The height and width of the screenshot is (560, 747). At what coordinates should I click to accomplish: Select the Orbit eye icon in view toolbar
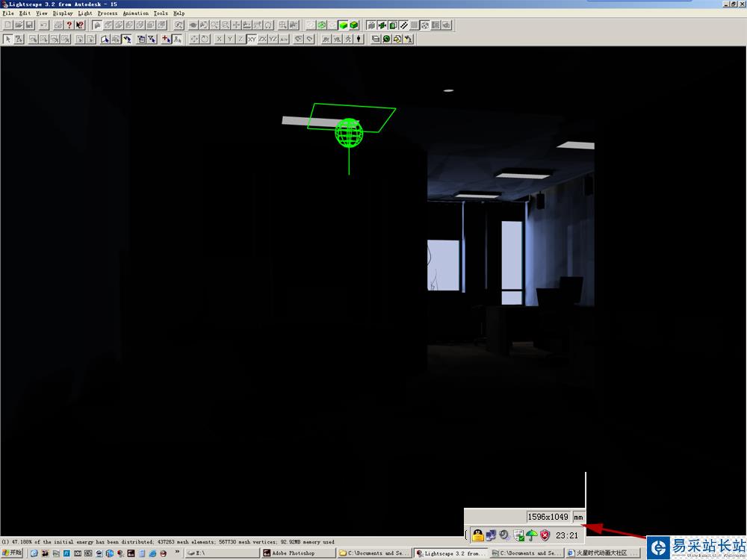point(193,25)
